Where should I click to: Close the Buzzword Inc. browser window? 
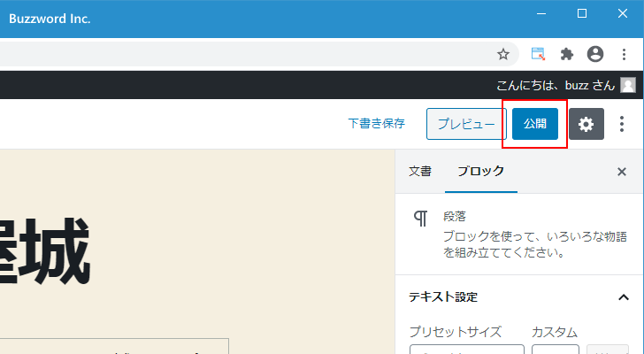[623, 13]
